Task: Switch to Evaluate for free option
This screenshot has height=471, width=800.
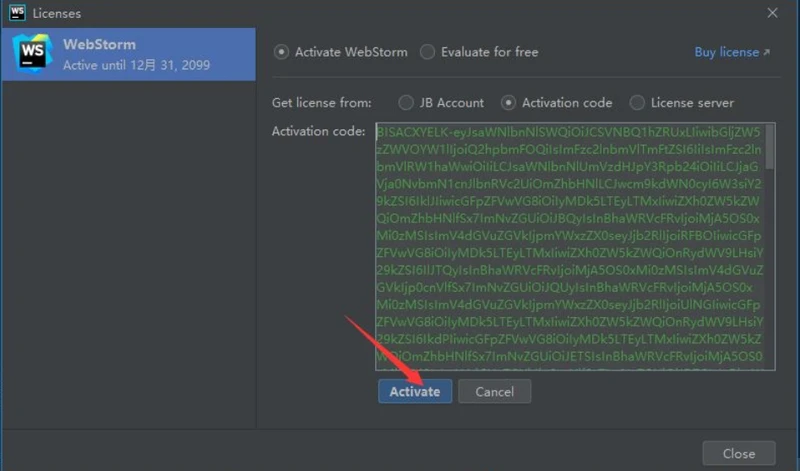Action: [x=427, y=52]
